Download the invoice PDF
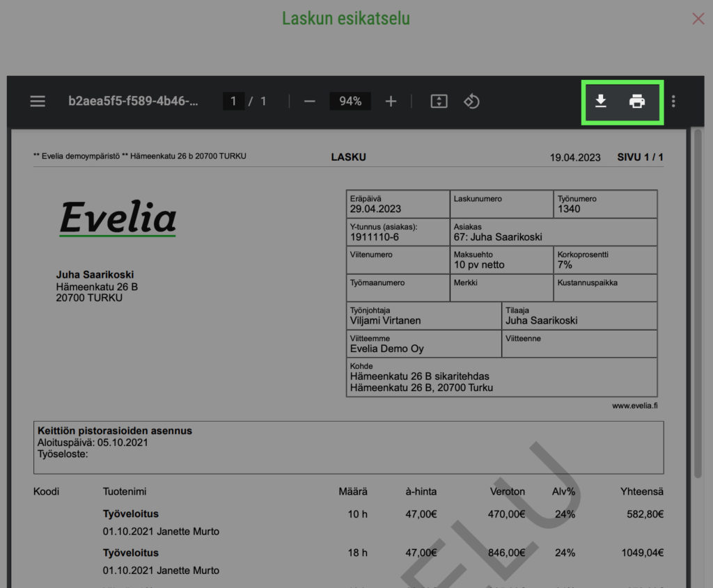 (601, 101)
